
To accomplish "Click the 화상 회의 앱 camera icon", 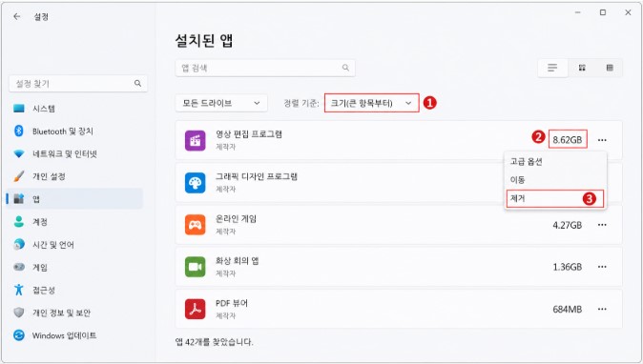I will click(x=196, y=267).
